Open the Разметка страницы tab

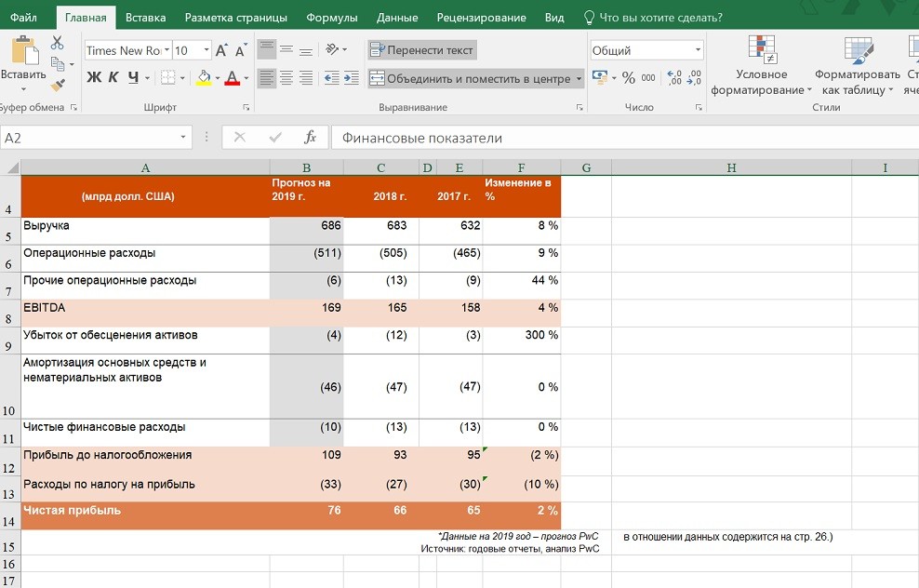tap(236, 18)
